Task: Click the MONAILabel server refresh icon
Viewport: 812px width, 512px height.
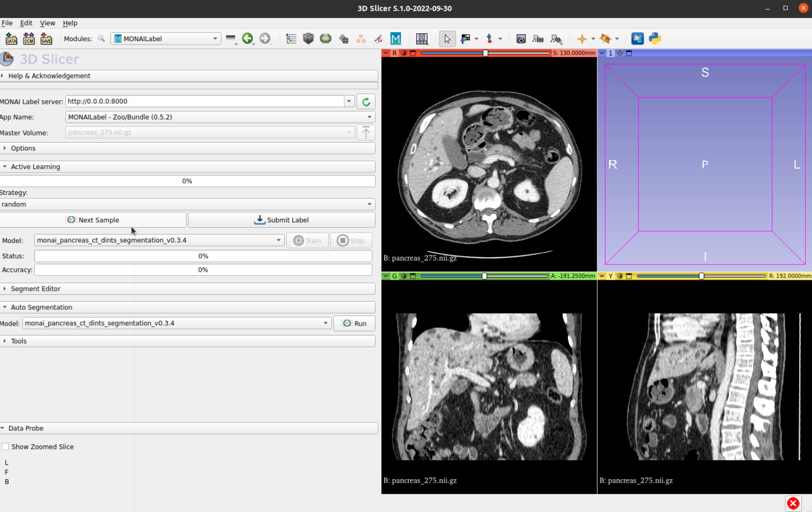Action: pos(366,101)
